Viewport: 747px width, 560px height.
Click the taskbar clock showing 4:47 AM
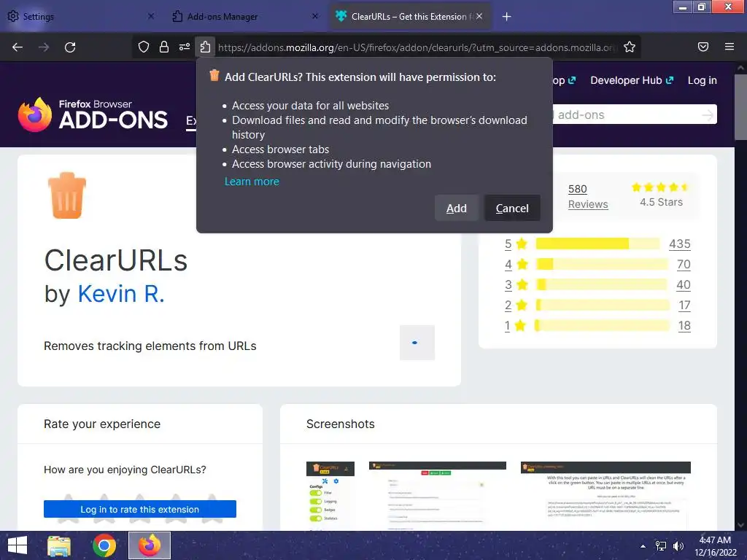[x=715, y=546]
